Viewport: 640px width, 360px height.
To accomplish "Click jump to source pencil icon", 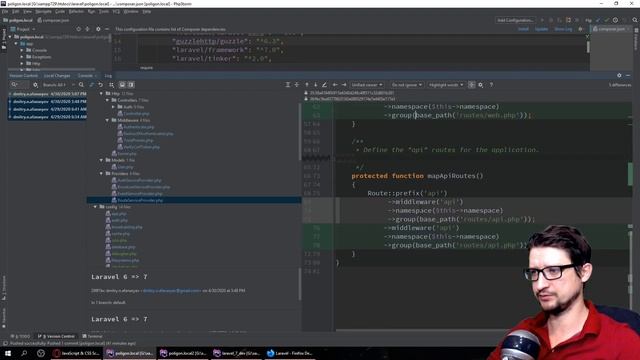I will [324, 84].
